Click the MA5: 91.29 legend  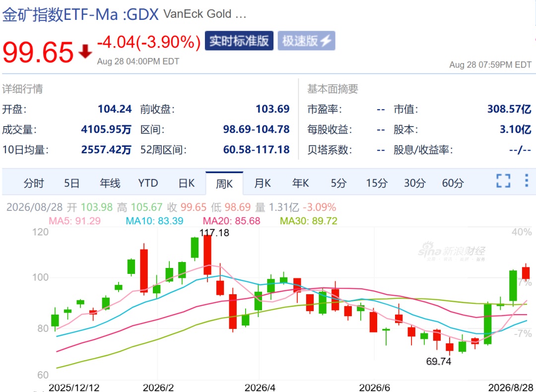[x=75, y=221]
